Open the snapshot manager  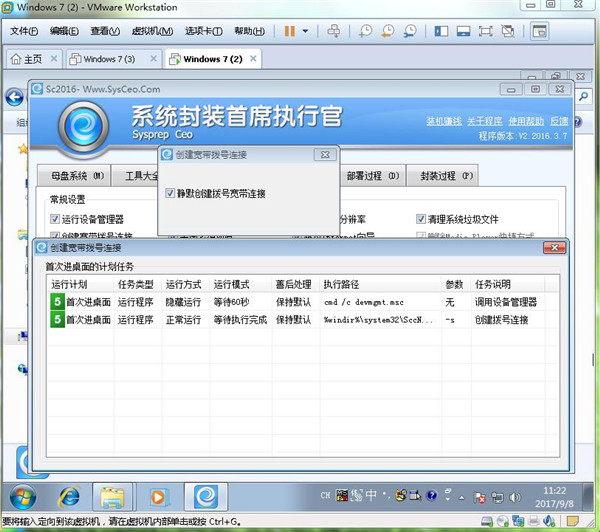click(x=410, y=31)
